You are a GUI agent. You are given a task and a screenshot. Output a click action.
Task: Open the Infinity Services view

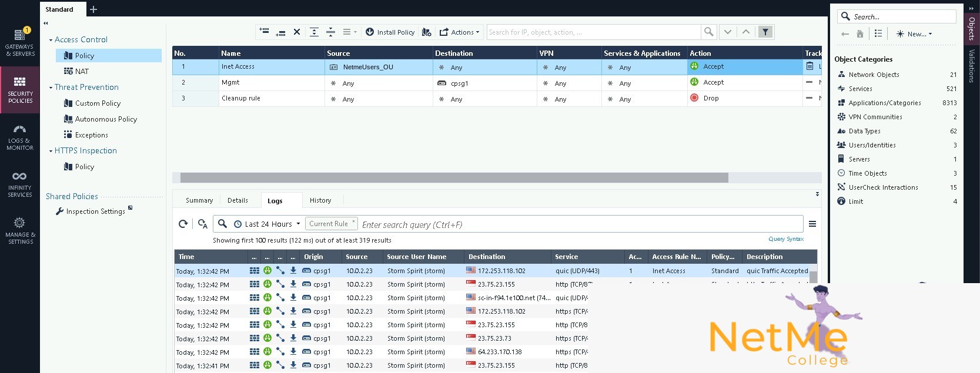20,184
